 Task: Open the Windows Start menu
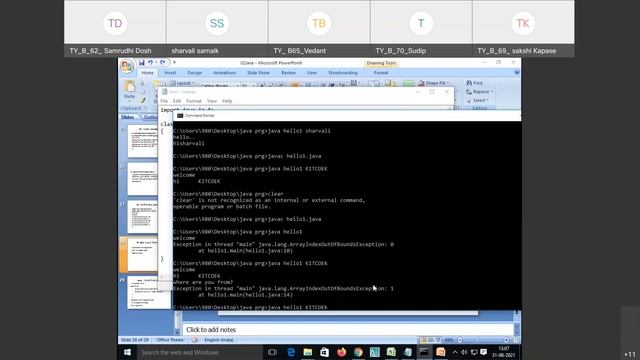pyautogui.click(x=127, y=352)
